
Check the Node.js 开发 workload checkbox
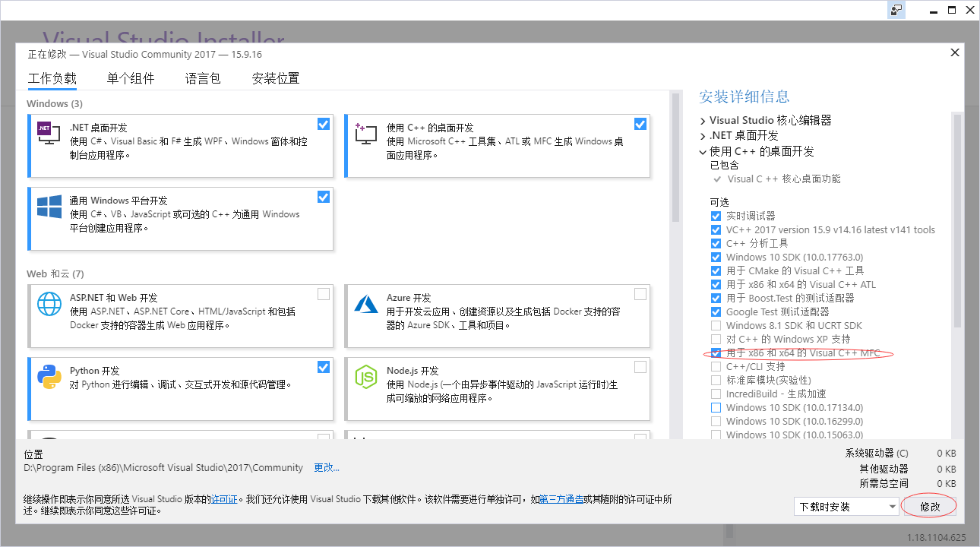click(640, 367)
